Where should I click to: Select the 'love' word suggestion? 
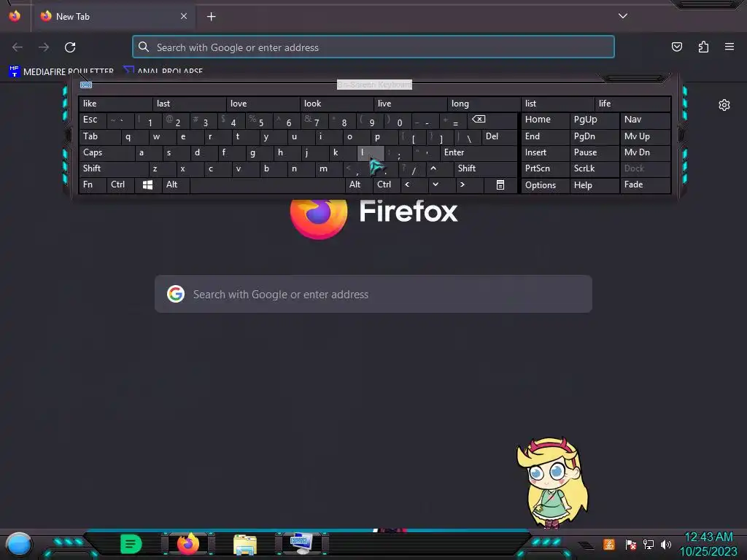[x=263, y=104]
